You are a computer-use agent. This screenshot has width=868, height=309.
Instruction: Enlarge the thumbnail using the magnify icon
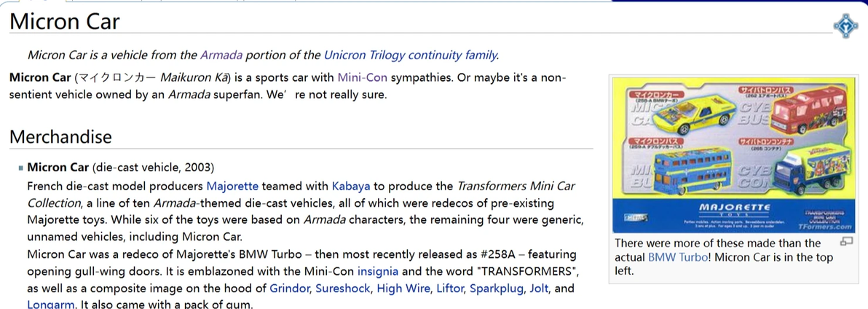point(845,241)
